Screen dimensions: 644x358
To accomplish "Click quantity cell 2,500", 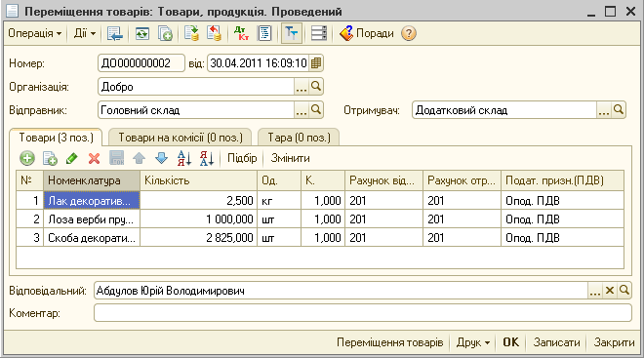I will click(198, 201).
